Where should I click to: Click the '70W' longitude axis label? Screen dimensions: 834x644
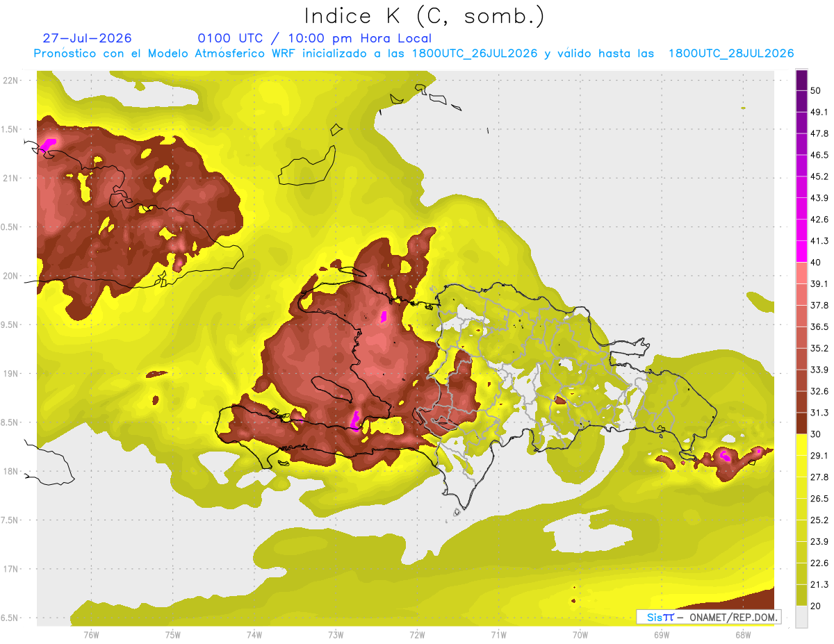pos(580,635)
